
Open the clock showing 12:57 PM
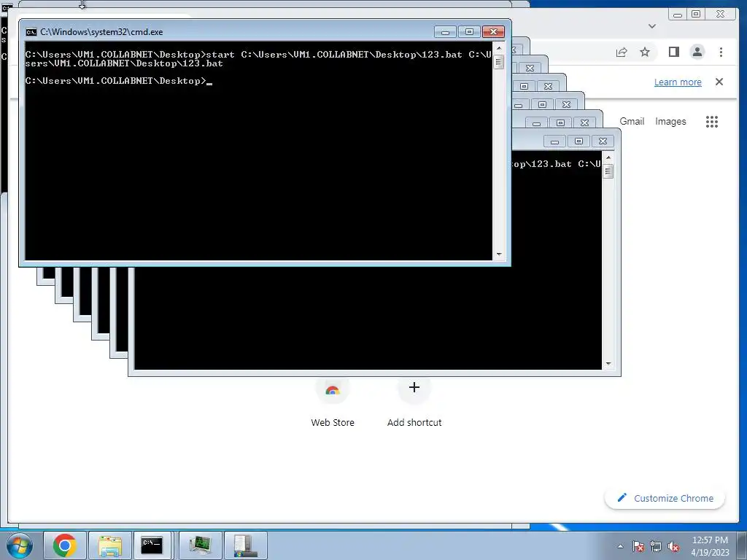click(710, 545)
